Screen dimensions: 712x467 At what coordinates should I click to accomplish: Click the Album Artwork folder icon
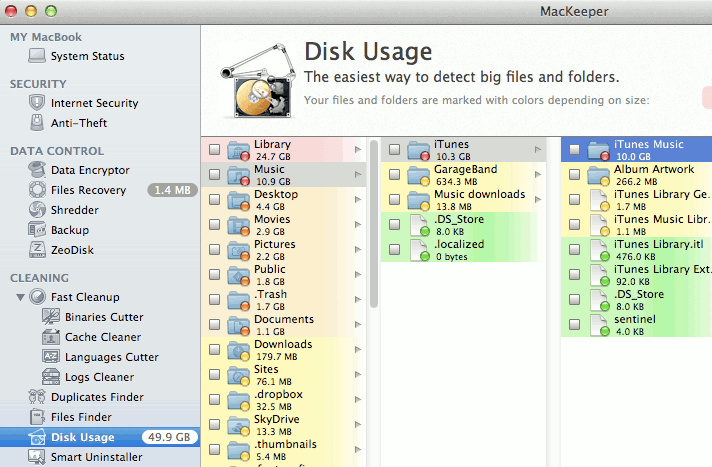tap(598, 175)
